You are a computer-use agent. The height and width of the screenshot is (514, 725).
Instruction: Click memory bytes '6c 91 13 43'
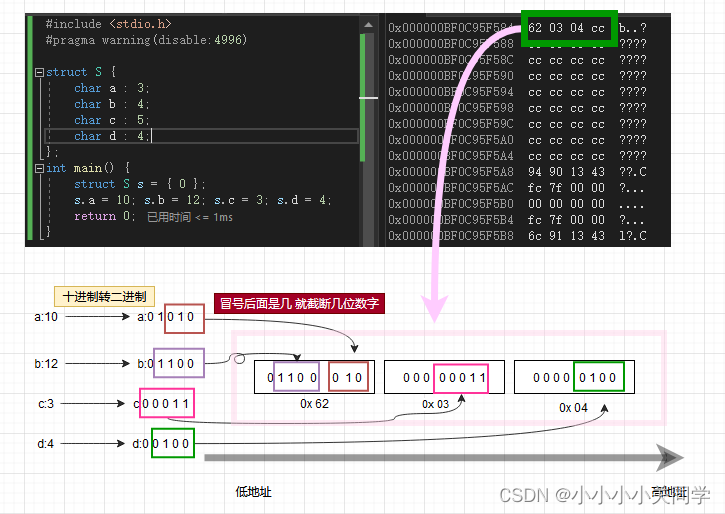pyautogui.click(x=566, y=236)
